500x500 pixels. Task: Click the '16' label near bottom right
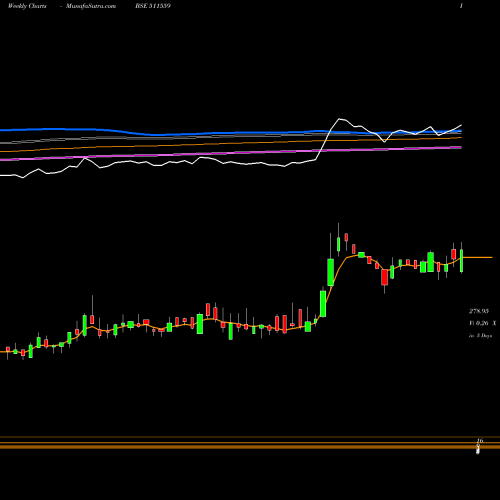[x=480, y=441]
